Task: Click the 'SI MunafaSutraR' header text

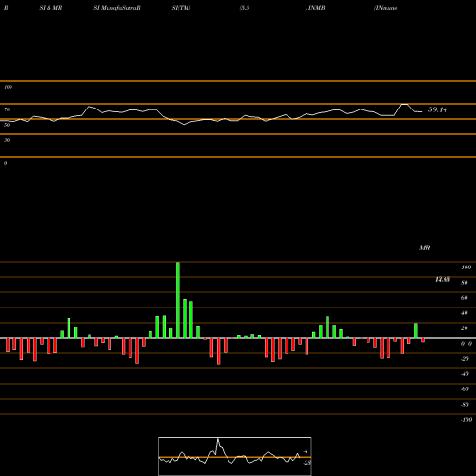Action: click(117, 8)
